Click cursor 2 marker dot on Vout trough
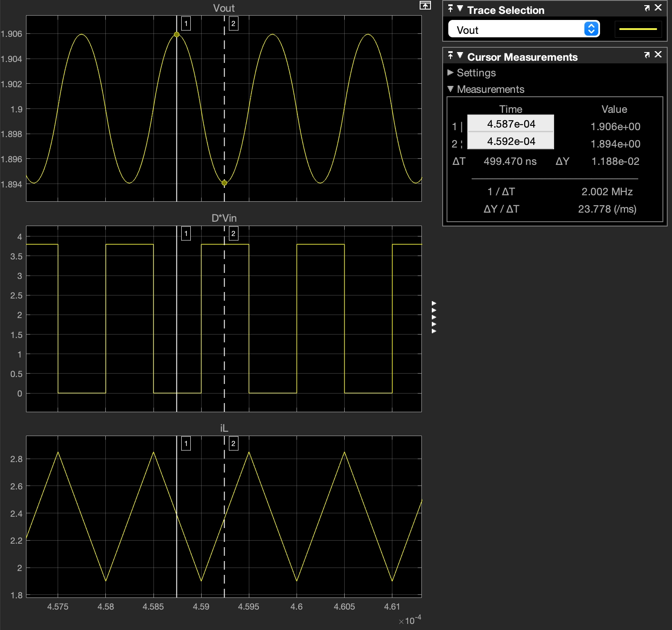672x630 pixels. 224,183
